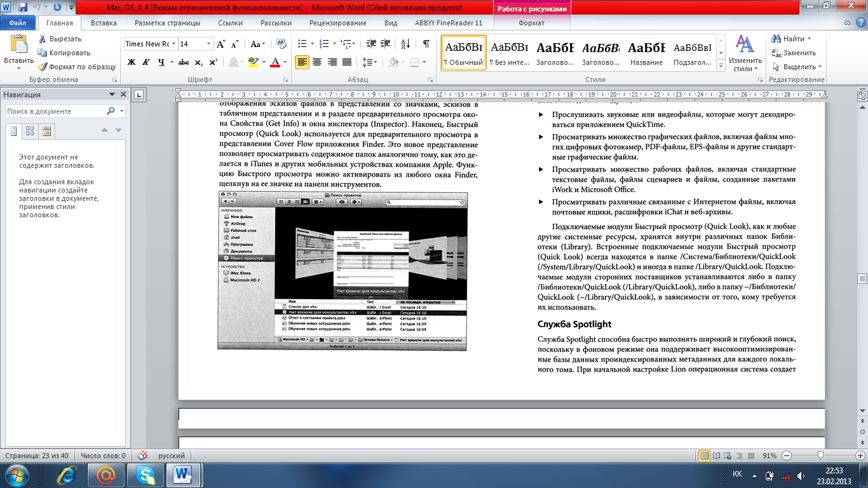
Task: Apply the Подзаголовок style
Action: pyautogui.click(x=693, y=53)
